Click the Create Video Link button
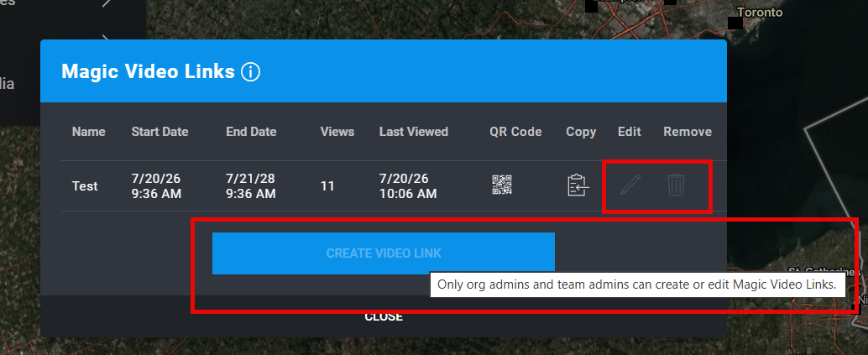868x355 pixels. click(x=384, y=253)
